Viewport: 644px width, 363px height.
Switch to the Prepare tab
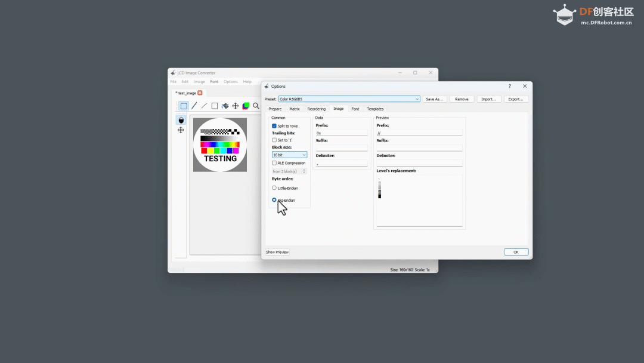pos(275,109)
